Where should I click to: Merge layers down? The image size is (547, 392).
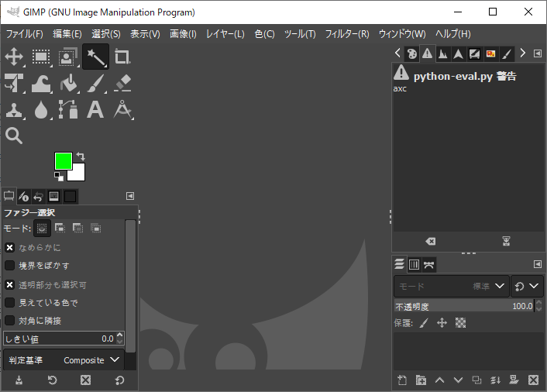496,380
